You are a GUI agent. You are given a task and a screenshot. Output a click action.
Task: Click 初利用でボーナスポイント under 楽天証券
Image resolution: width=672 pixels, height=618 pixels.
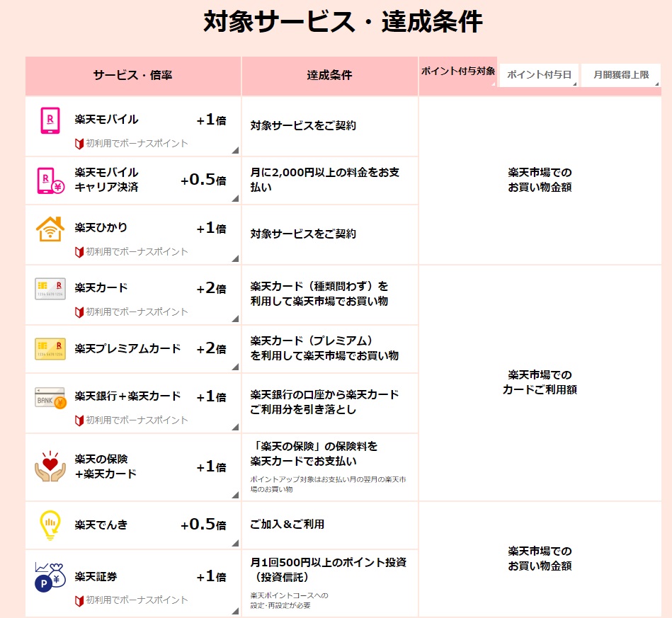[137, 600]
